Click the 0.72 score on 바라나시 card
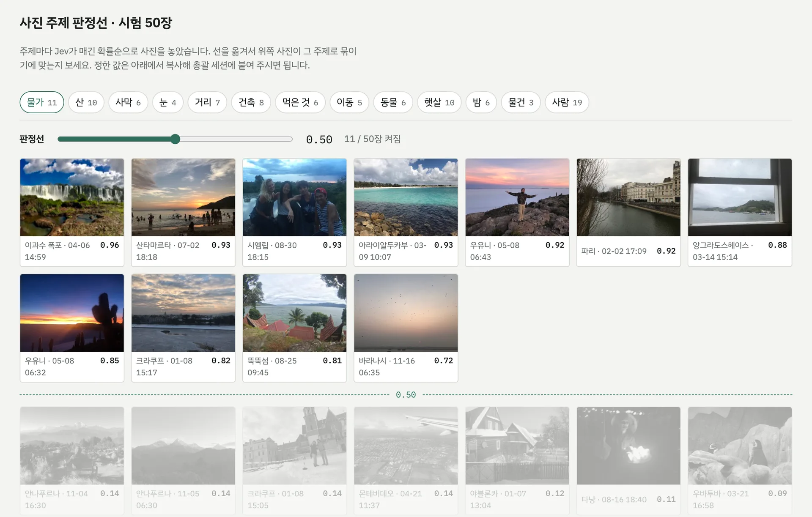This screenshot has width=812, height=517. pos(443,361)
